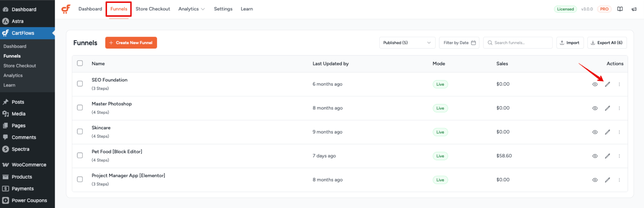Open more options for Skincare funnel
The height and width of the screenshot is (208, 644).
(x=619, y=132)
